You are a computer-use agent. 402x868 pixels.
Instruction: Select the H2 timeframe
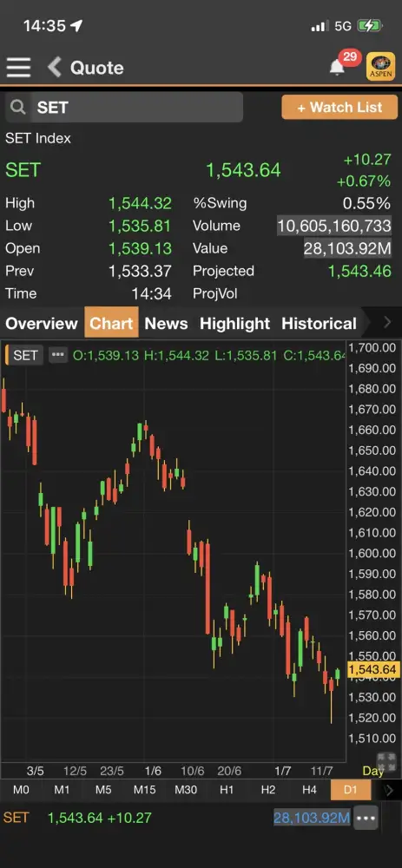click(x=268, y=790)
